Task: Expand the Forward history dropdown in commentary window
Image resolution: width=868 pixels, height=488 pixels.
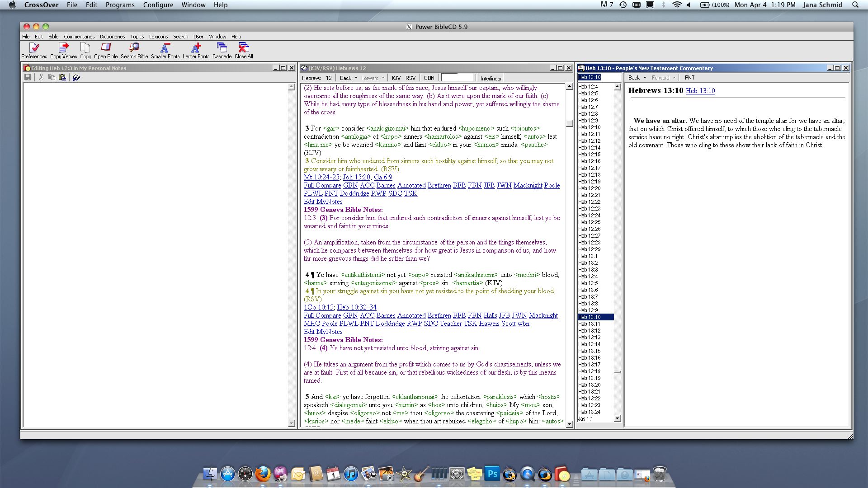Action: point(674,77)
